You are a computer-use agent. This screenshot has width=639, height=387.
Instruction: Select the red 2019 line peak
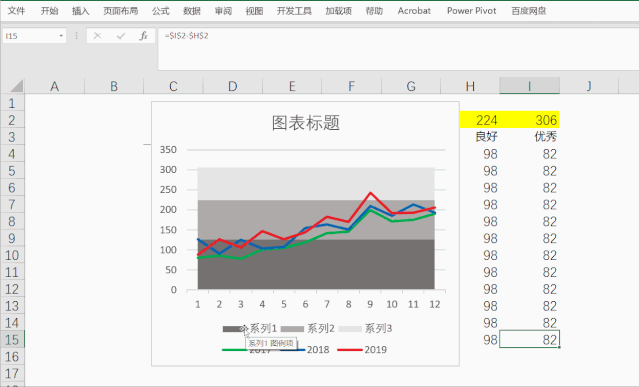(x=370, y=193)
